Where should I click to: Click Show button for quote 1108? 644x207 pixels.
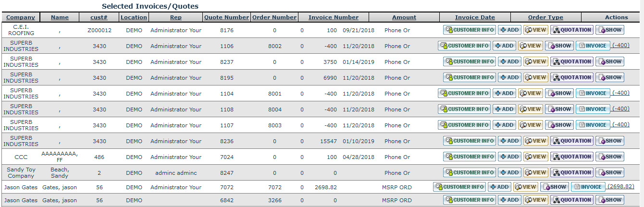click(559, 109)
